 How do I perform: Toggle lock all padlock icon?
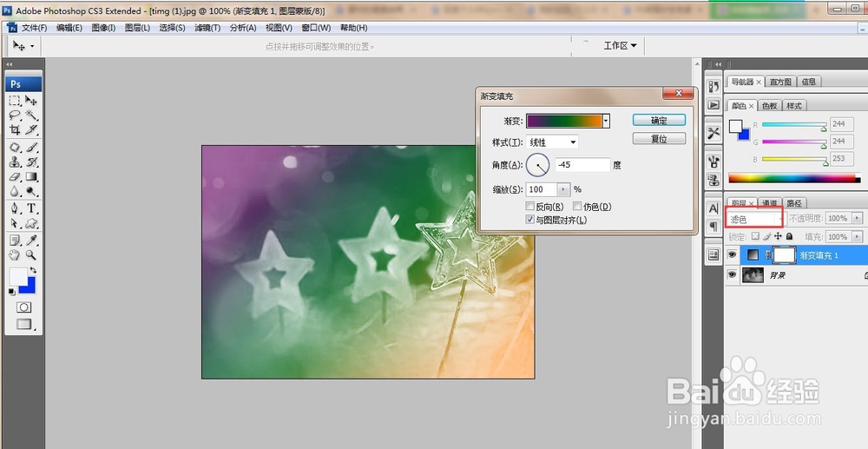(789, 236)
